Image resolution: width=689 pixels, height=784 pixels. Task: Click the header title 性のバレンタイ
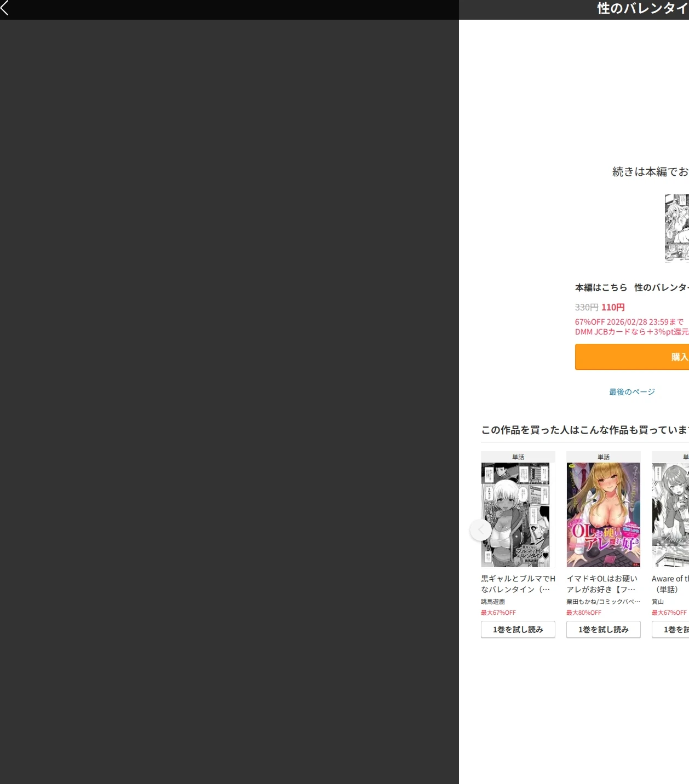coord(643,8)
